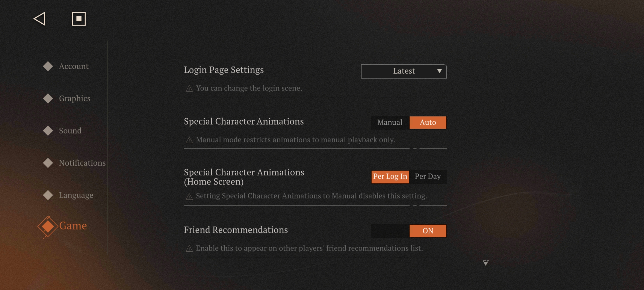Turn Friend Recommendations ON
The image size is (644, 290).
428,231
